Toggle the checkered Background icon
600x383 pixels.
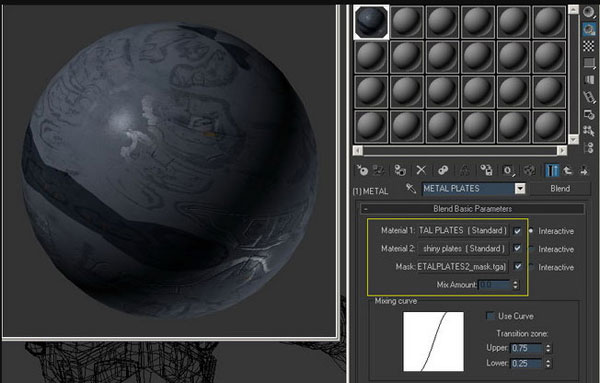click(x=589, y=46)
